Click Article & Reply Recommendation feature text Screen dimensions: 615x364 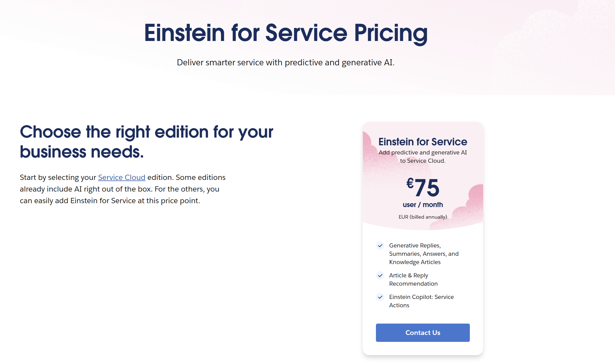point(413,280)
